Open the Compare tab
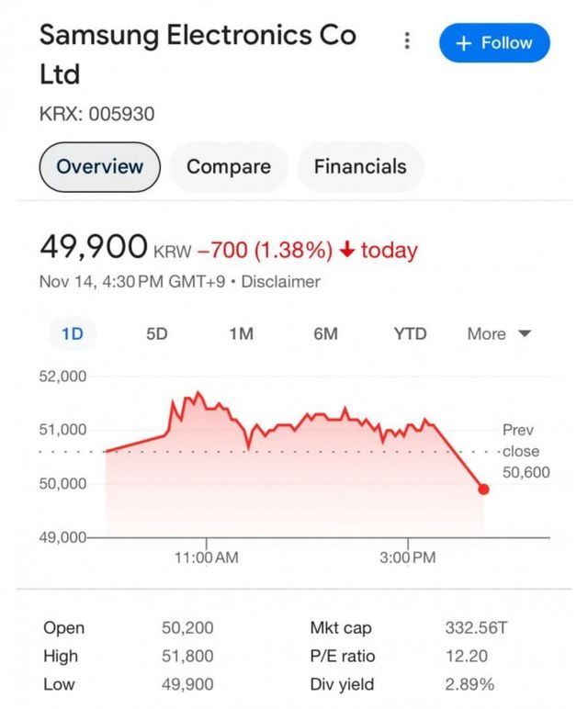588x709 pixels. [229, 167]
